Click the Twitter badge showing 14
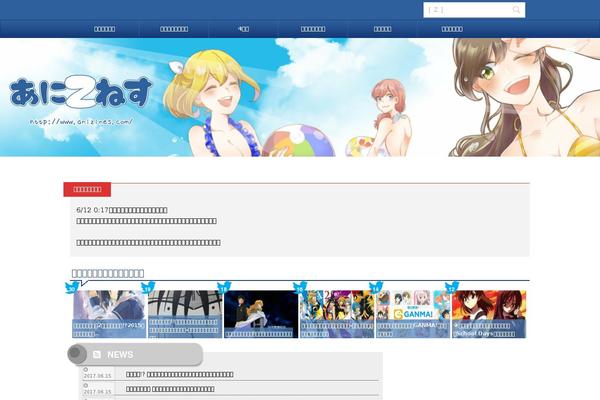Screen dimensions: 600x400 click(x=376, y=287)
